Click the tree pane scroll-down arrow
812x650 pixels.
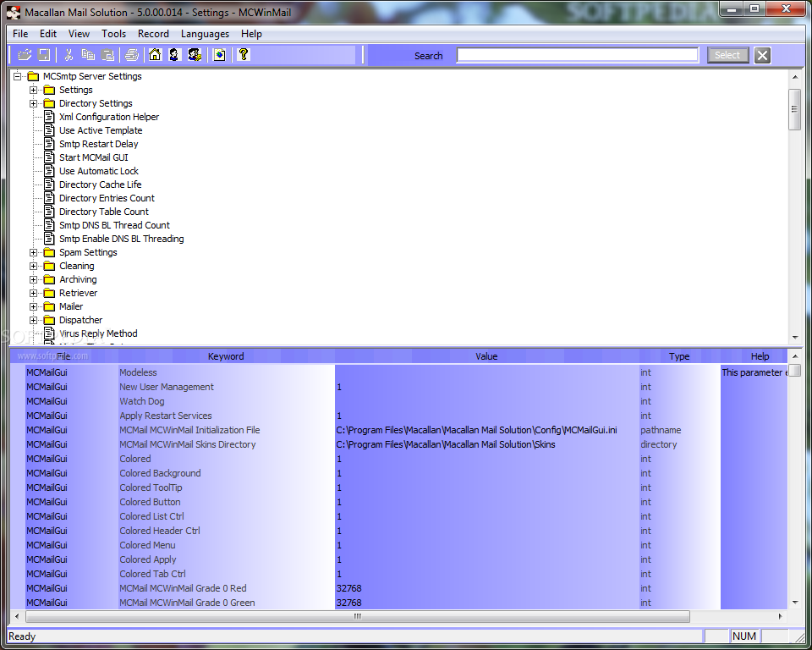pos(795,338)
